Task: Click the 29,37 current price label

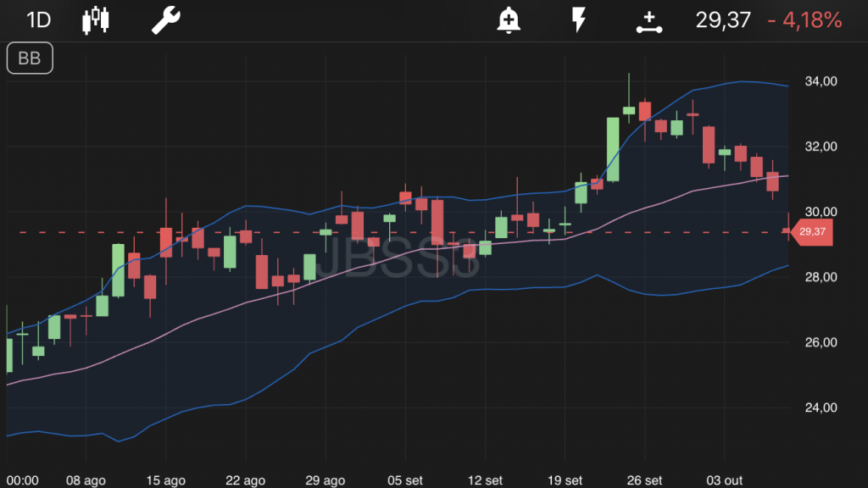Action: (x=723, y=20)
